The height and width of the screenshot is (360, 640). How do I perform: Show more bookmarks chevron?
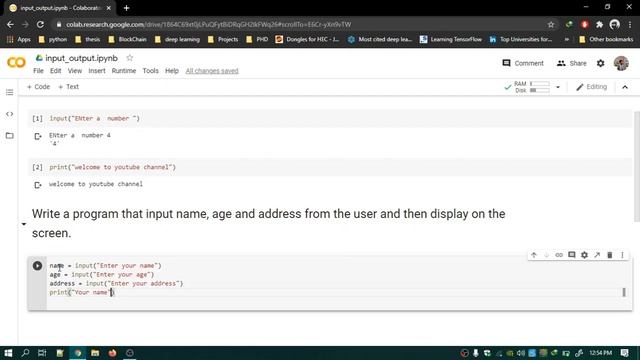click(567, 40)
